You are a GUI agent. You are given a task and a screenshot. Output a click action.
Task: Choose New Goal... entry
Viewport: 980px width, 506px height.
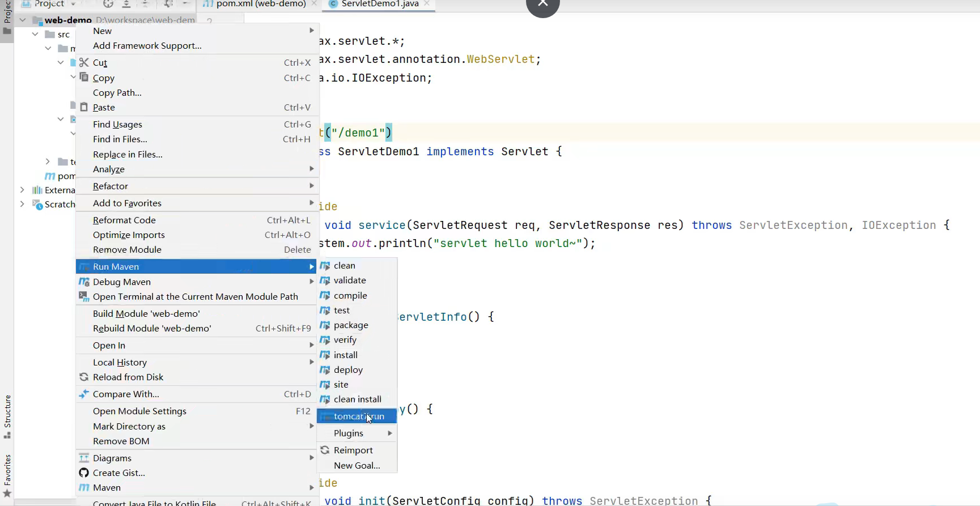click(x=357, y=465)
